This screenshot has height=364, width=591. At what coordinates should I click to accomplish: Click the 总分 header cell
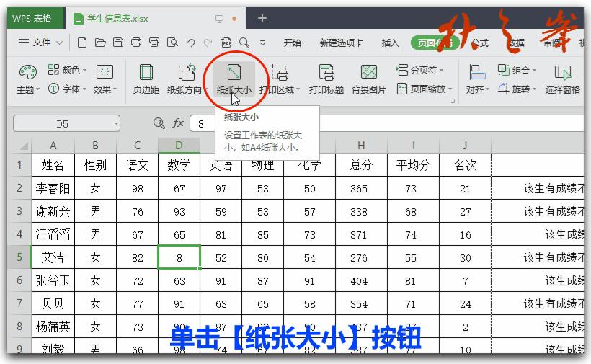point(361,165)
